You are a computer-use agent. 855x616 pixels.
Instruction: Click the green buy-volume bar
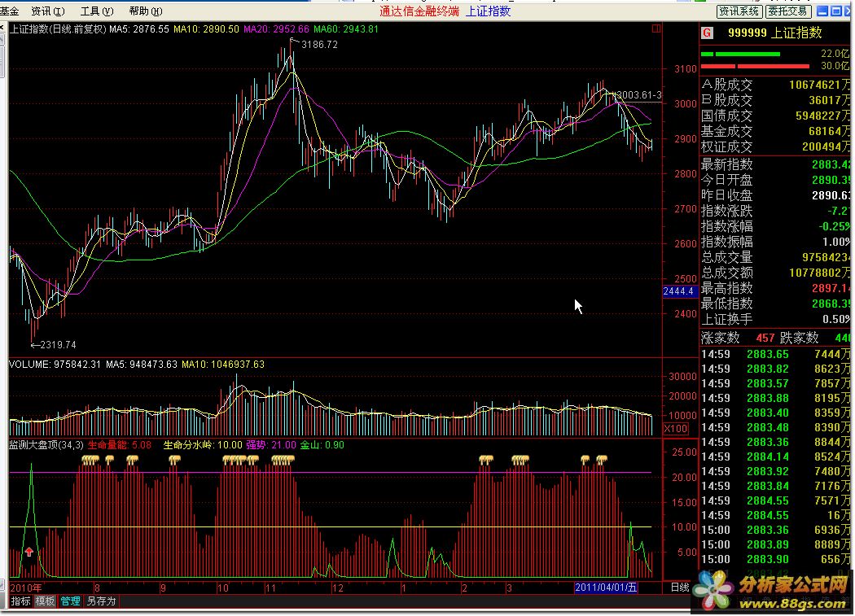(x=740, y=54)
